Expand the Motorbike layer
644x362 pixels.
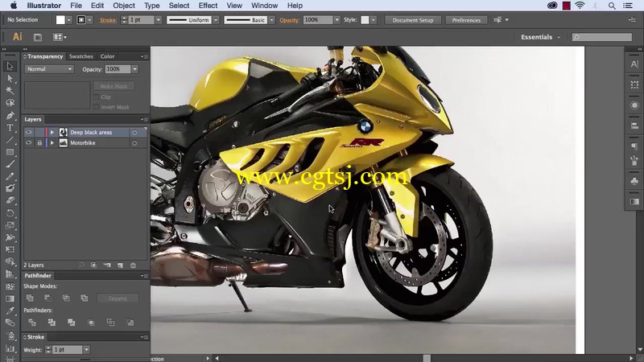pos(52,143)
